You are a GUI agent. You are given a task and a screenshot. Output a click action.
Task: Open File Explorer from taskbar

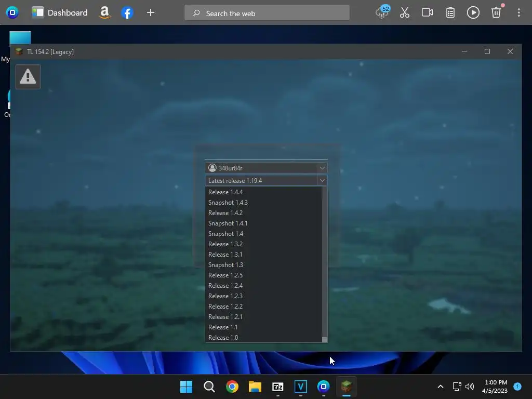255,387
